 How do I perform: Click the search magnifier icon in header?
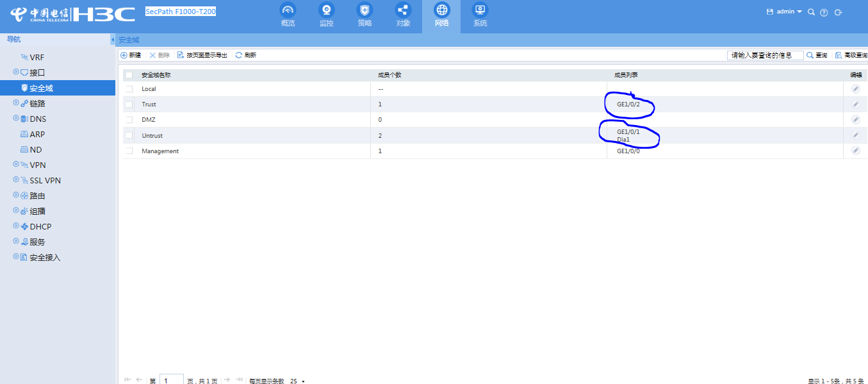(811, 12)
